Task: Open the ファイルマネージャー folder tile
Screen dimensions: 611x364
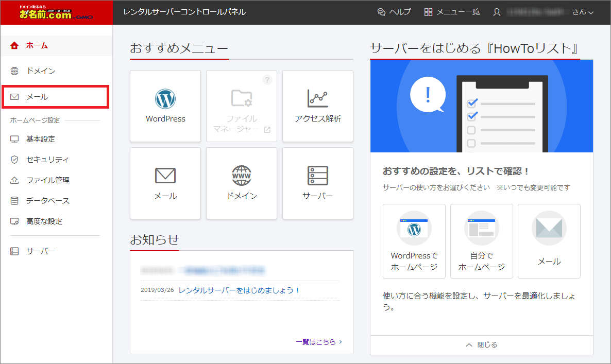Action: pyautogui.click(x=242, y=106)
